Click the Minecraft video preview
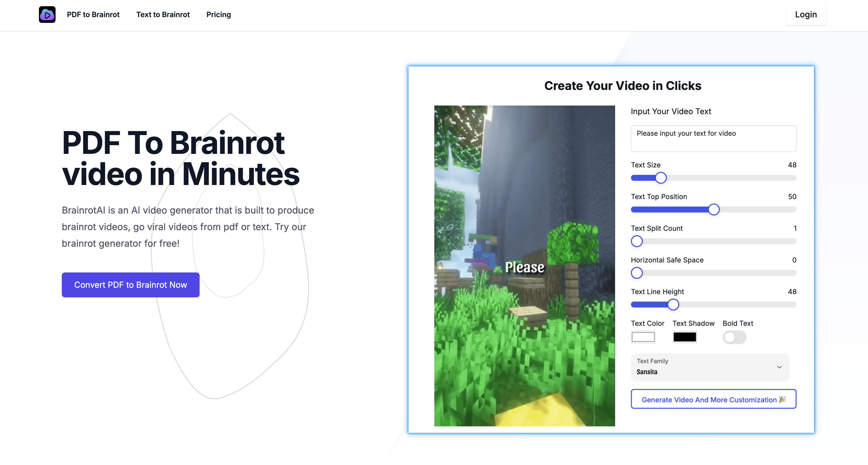The height and width of the screenshot is (465, 868). pyautogui.click(x=524, y=265)
